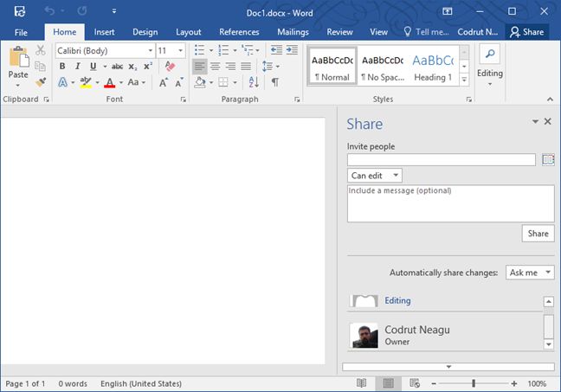Click the Copy icon in Clipboard group

point(40,66)
